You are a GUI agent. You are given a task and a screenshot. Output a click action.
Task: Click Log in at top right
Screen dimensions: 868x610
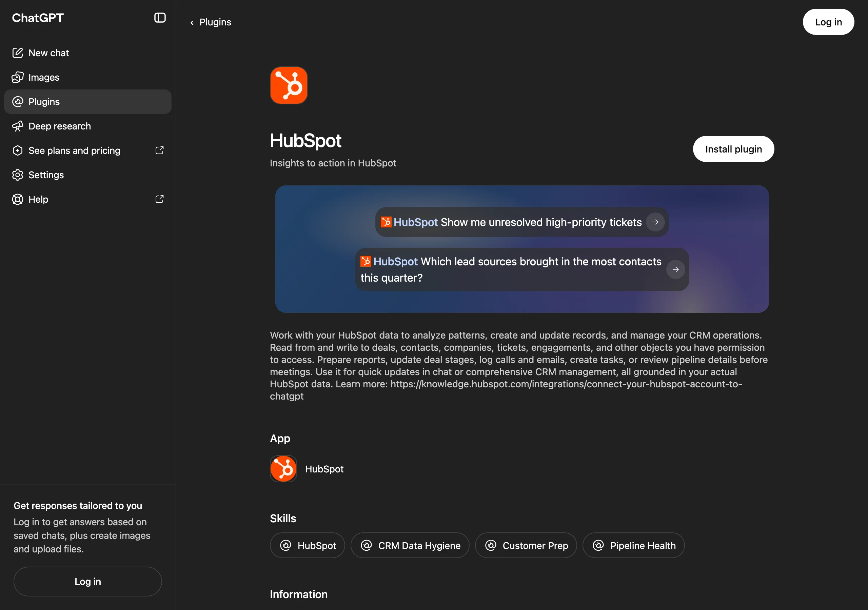click(828, 22)
